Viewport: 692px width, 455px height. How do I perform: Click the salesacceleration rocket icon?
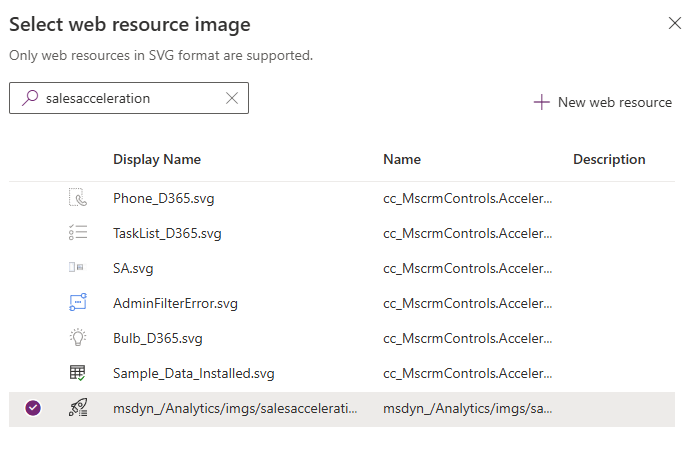77,408
